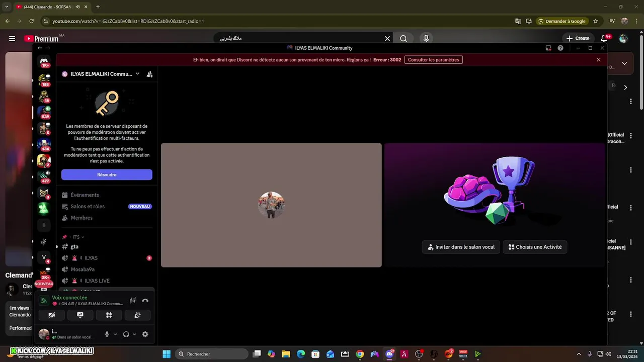This screenshot has height=362, width=644.
Task: Clear YouTube search text with X
Action: [387, 38]
